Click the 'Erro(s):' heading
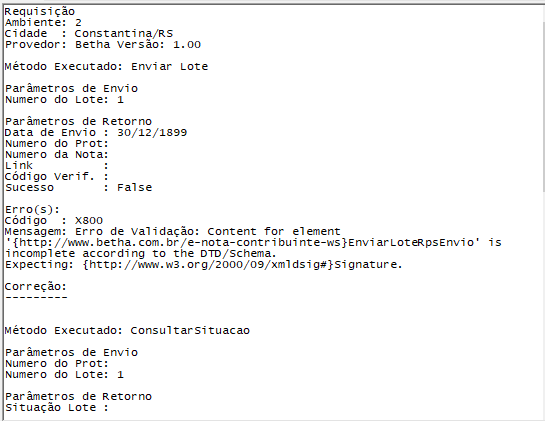Viewport: 545px width, 421px height. [32, 210]
